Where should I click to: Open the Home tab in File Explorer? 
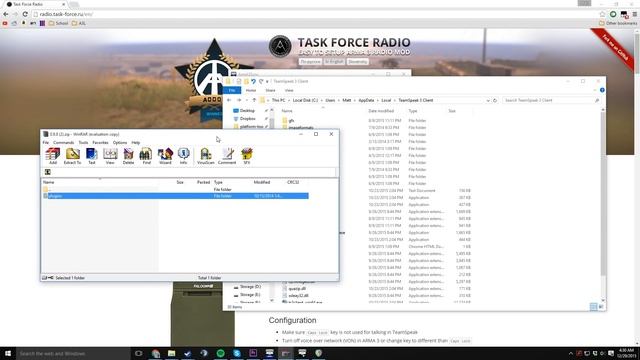[x=251, y=90]
